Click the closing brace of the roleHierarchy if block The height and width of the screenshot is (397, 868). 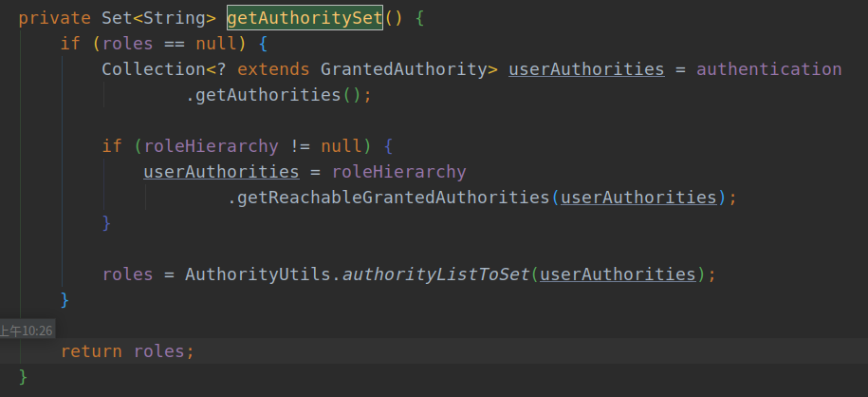(107, 223)
